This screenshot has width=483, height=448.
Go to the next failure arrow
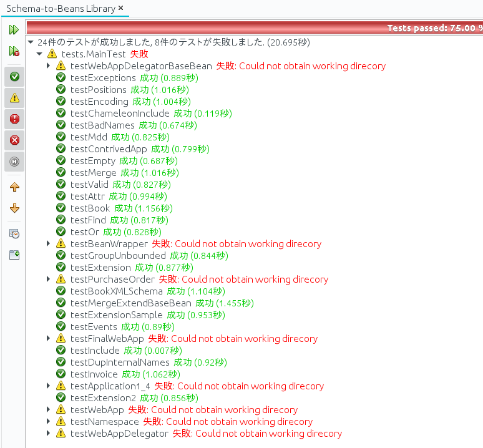(14, 208)
